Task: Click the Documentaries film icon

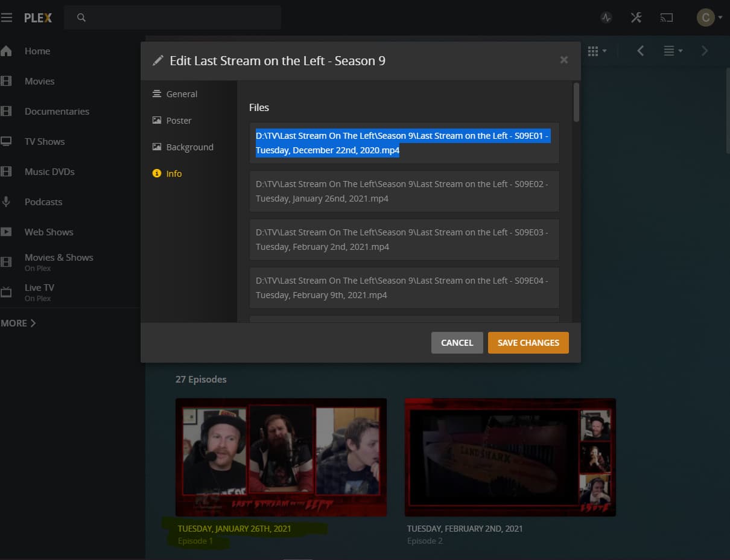Action: click(x=6, y=111)
